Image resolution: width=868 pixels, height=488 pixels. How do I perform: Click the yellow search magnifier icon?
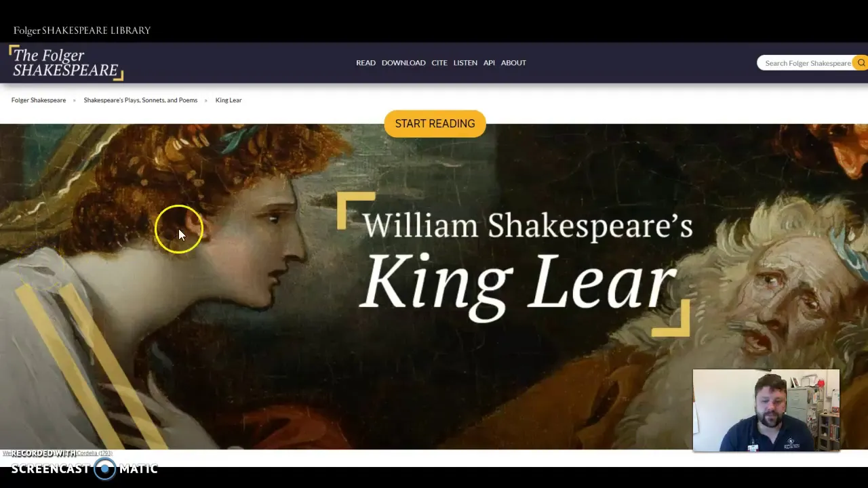click(861, 63)
